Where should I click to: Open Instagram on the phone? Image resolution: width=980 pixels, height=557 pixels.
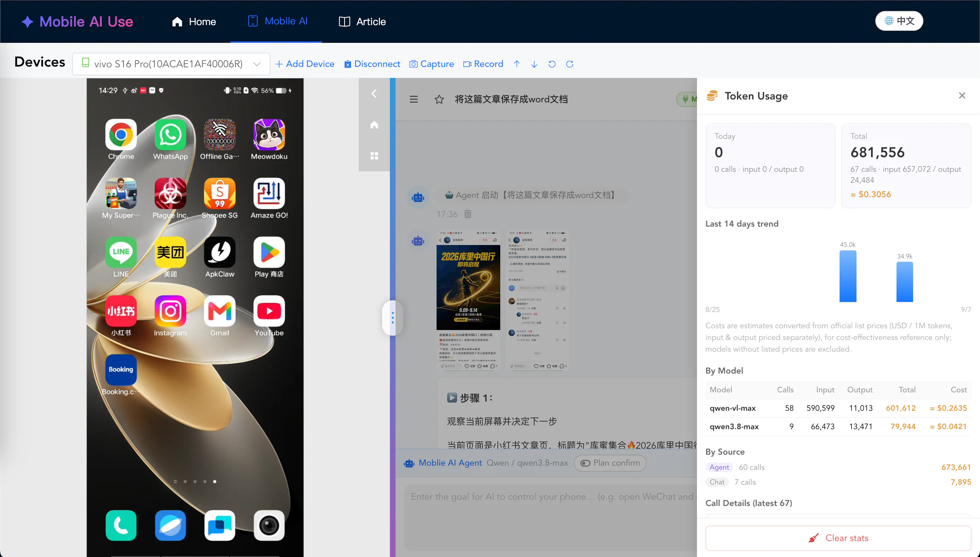coord(171,311)
